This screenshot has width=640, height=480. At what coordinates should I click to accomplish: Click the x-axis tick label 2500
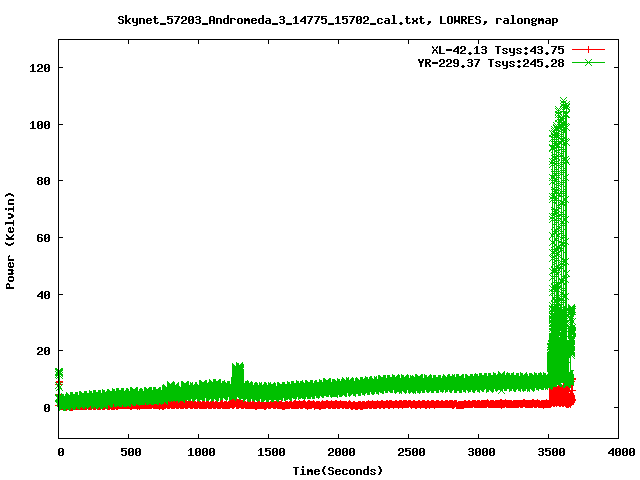pos(411,452)
